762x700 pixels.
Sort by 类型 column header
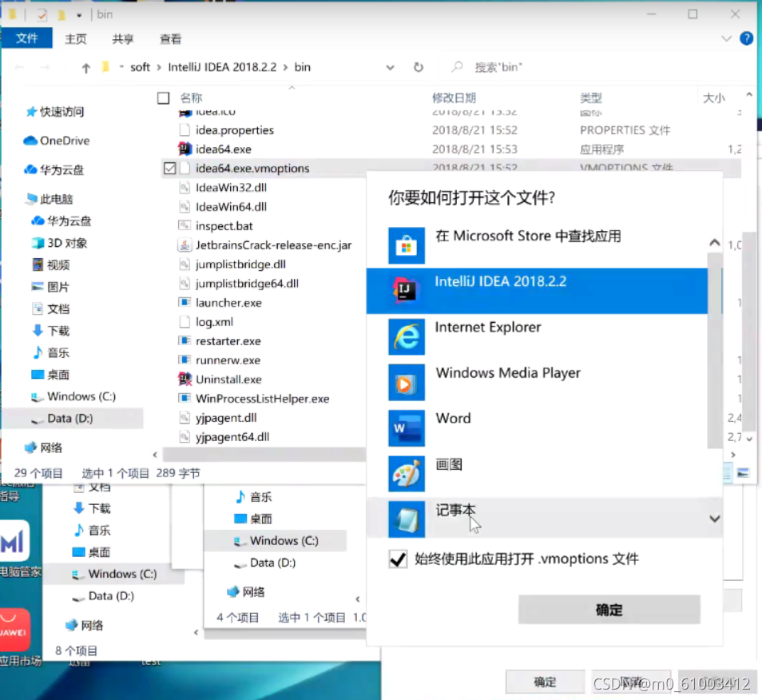[591, 97]
